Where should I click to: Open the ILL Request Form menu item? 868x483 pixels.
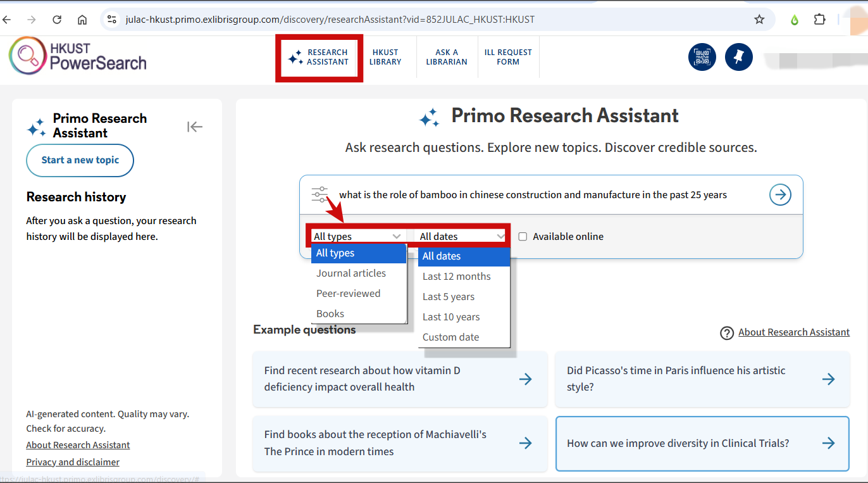tap(508, 57)
